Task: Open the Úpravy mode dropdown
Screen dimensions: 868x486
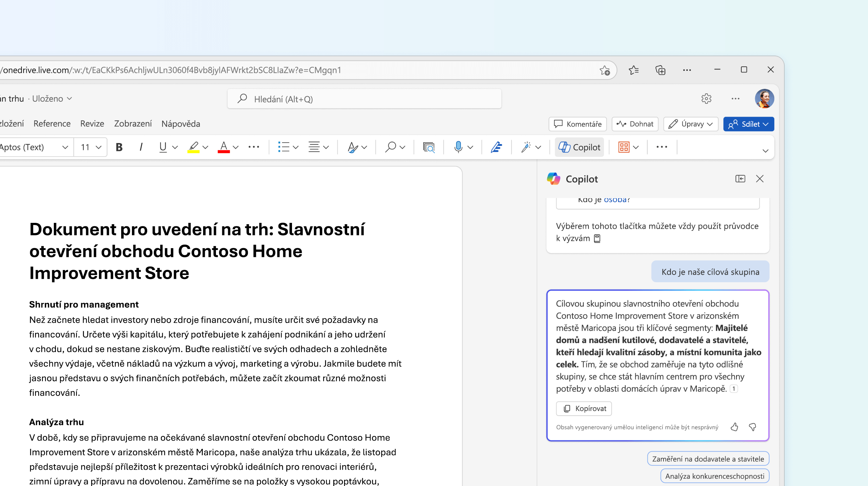Action: pos(691,124)
